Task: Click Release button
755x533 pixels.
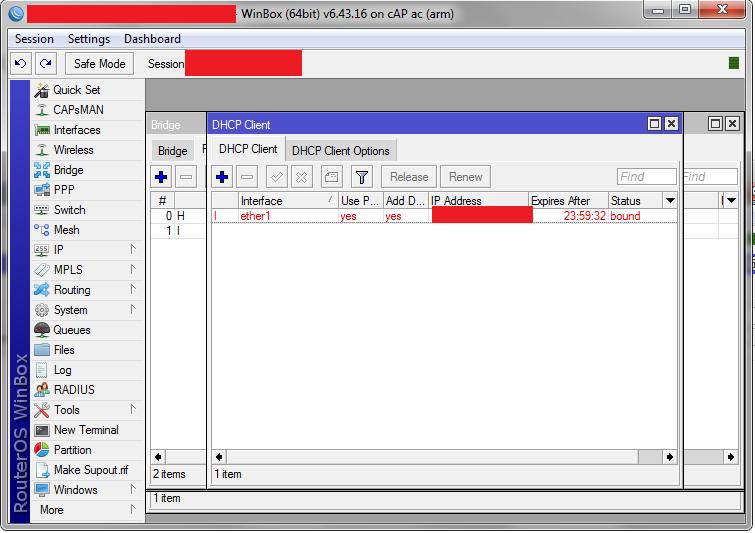Action: pyautogui.click(x=409, y=177)
